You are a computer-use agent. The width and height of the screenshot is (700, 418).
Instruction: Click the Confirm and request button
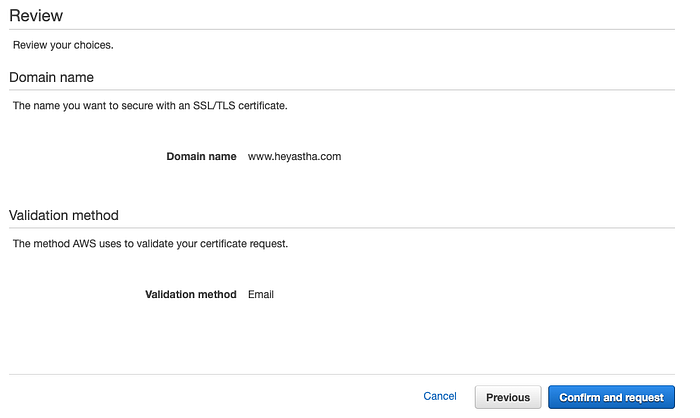pos(611,397)
